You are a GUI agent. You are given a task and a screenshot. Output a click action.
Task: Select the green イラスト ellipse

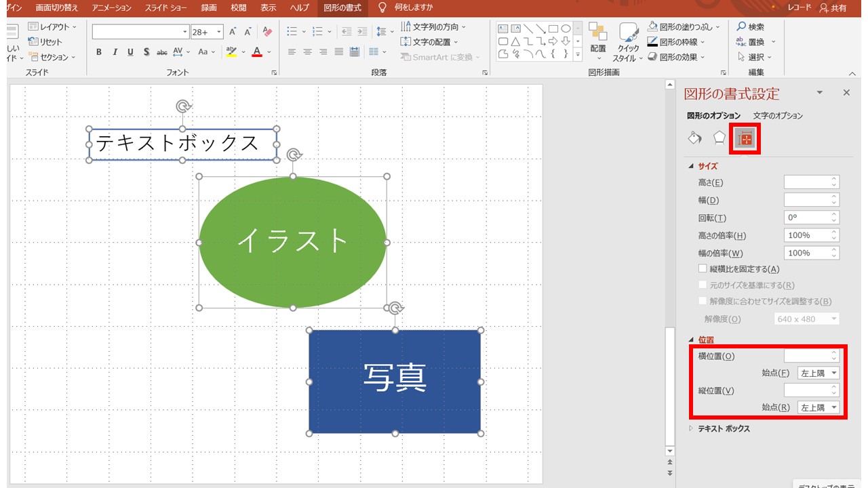coord(293,242)
